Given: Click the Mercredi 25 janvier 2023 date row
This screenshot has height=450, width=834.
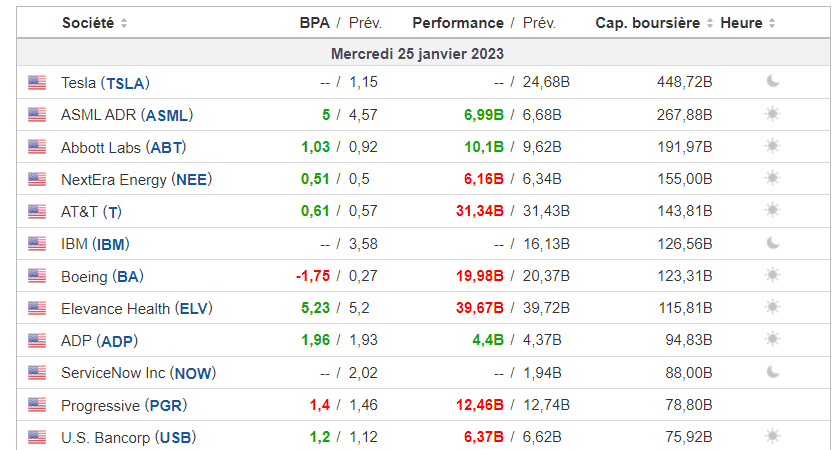Looking at the screenshot, I should 417,53.
